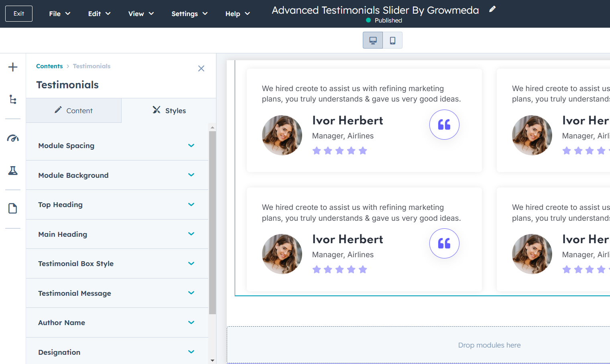Image resolution: width=610 pixels, height=364 pixels.
Task: Click the Exit button
Action: pos(19,14)
